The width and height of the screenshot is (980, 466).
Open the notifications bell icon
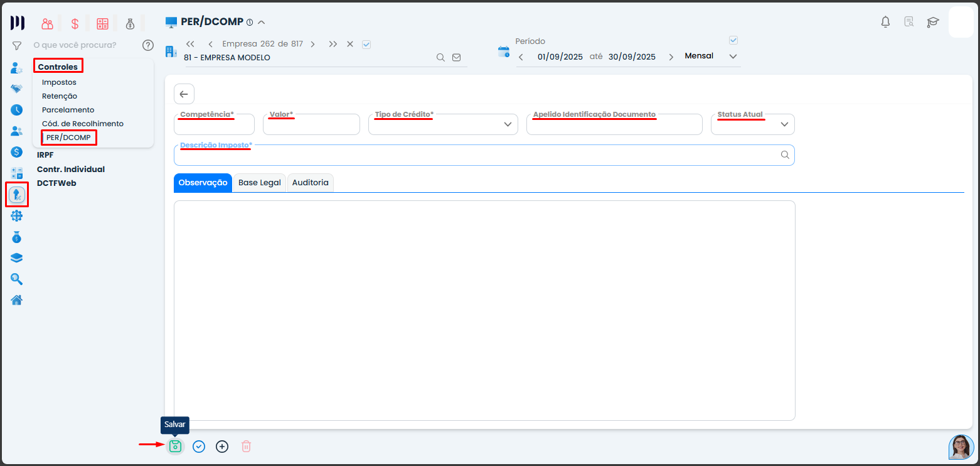(x=885, y=22)
